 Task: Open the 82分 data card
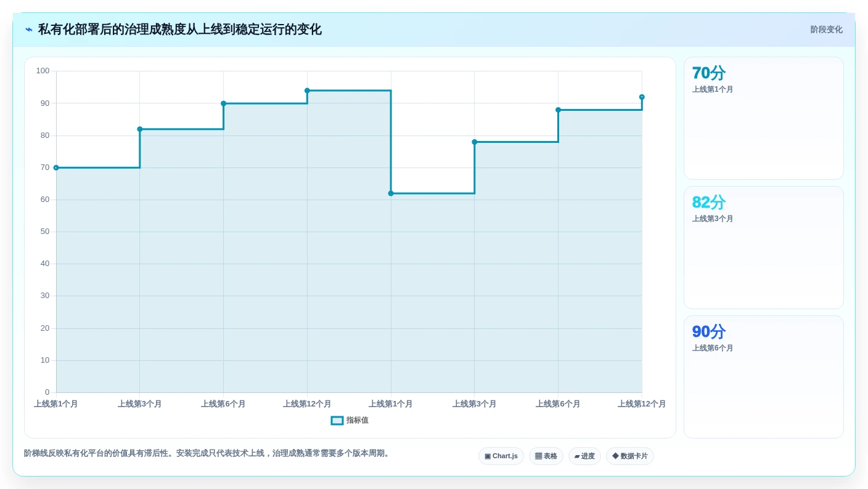(x=764, y=248)
